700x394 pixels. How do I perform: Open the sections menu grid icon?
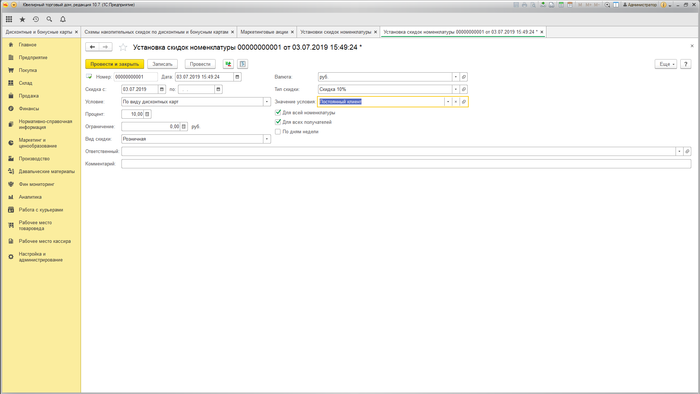[x=9, y=19]
